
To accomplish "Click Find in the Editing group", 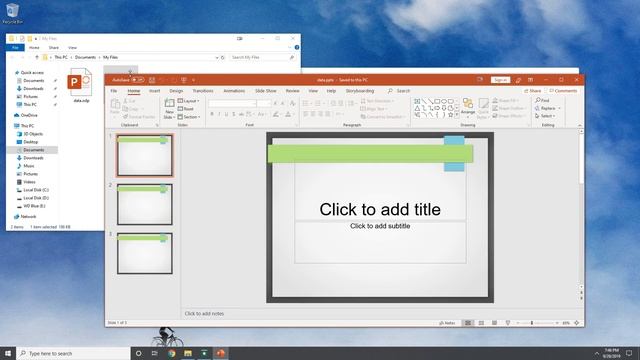I will pos(542,100).
